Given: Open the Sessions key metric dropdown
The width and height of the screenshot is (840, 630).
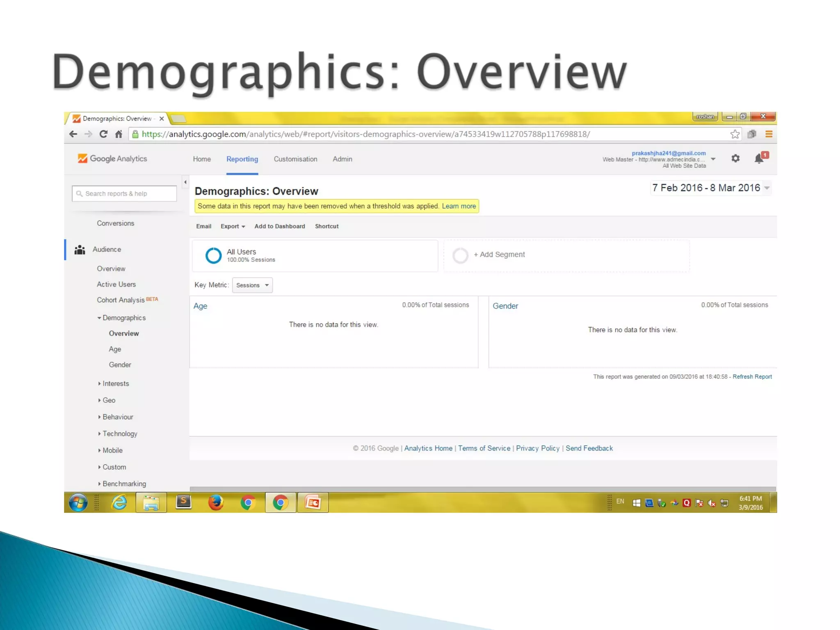Looking at the screenshot, I should [252, 285].
